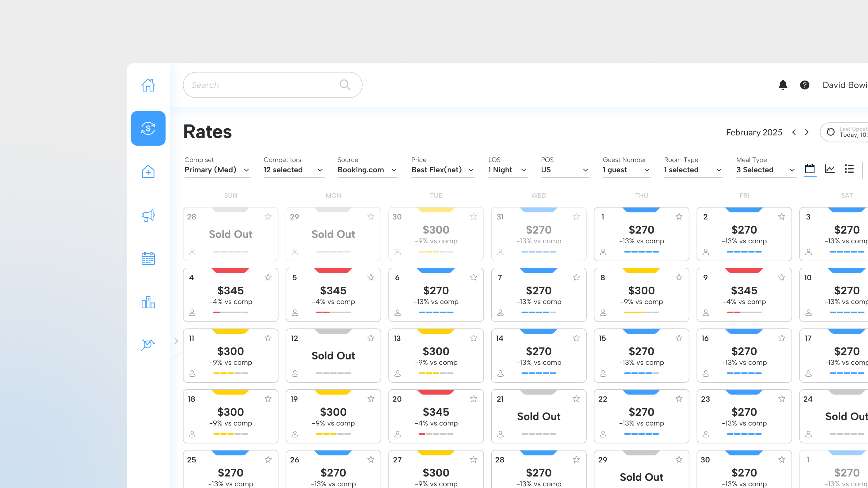Click the help question mark icon
This screenshot has height=488, width=868.
click(804, 85)
